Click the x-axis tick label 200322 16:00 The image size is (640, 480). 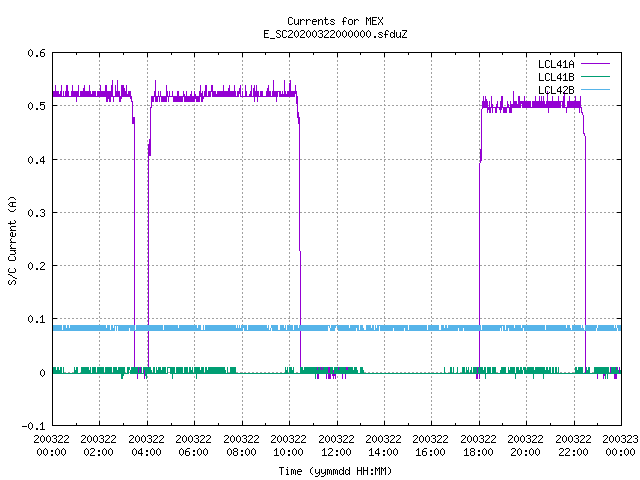[431, 446]
